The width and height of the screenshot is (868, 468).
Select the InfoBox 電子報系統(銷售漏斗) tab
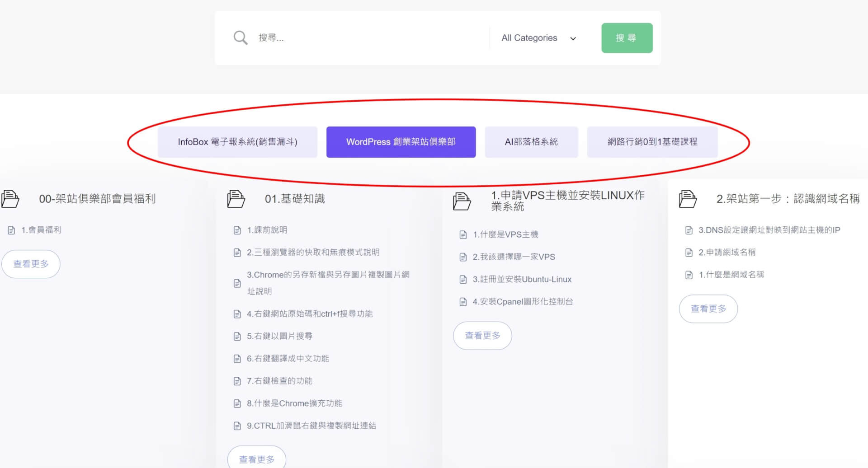[x=237, y=142]
